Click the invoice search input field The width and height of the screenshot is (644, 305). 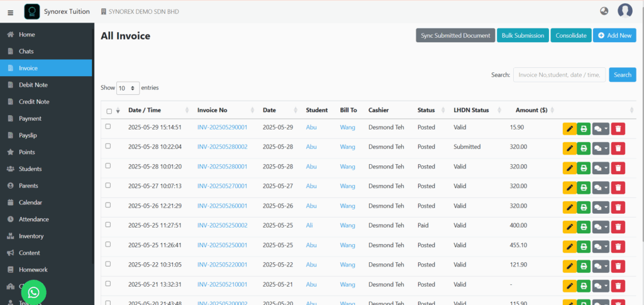coord(559,75)
